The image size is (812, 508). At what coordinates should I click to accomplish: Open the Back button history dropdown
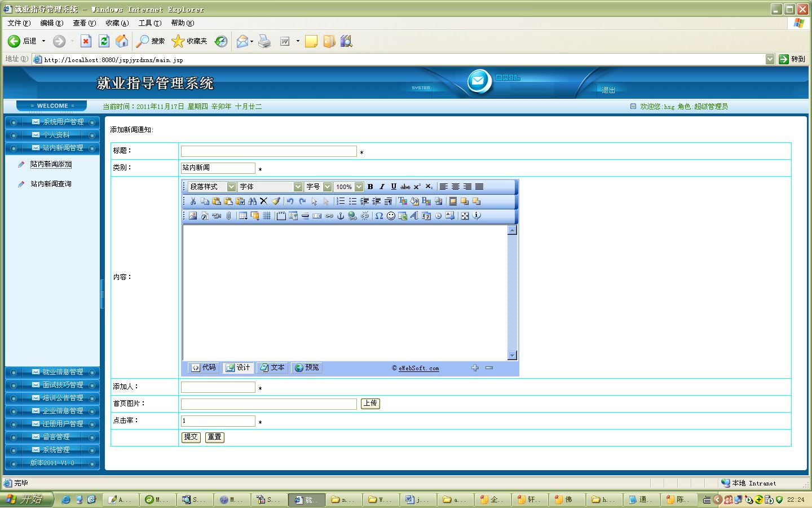[43, 41]
